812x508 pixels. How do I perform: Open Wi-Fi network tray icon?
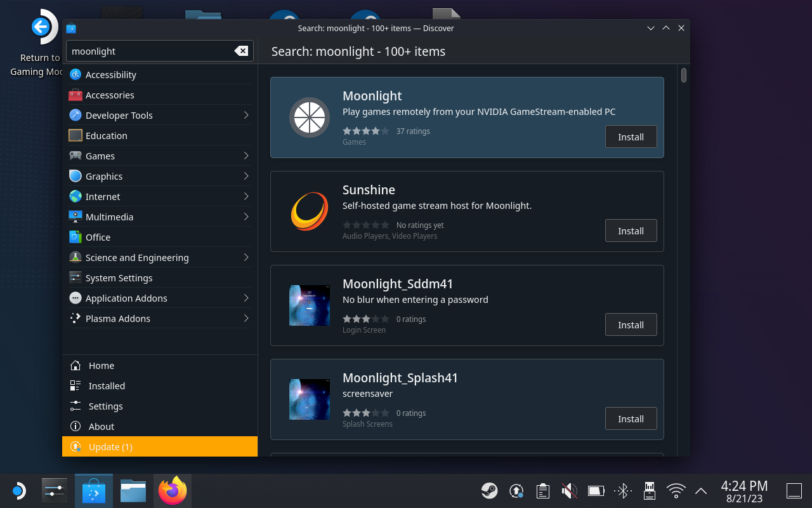tap(676, 491)
